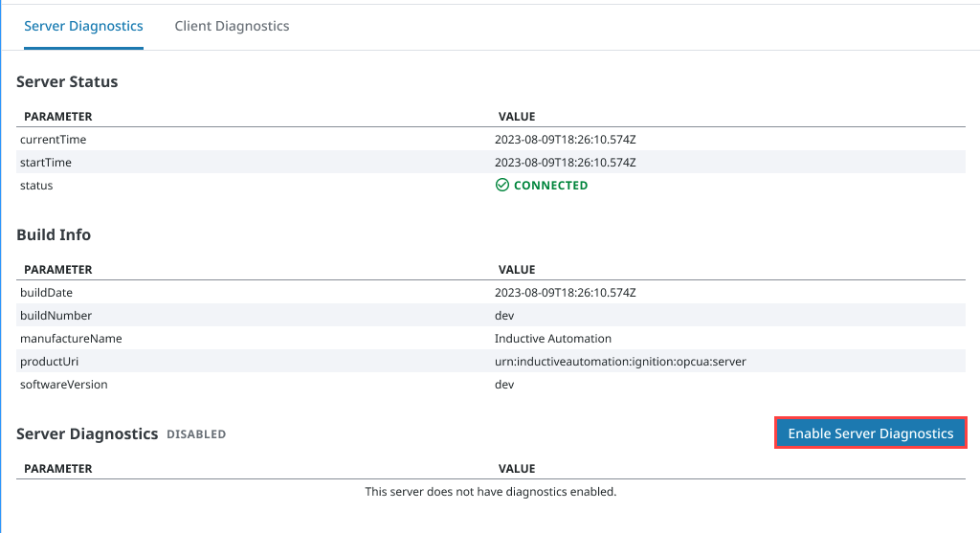Select the Inductive Automation value
Image resolution: width=980 pixels, height=533 pixels.
[553, 339]
